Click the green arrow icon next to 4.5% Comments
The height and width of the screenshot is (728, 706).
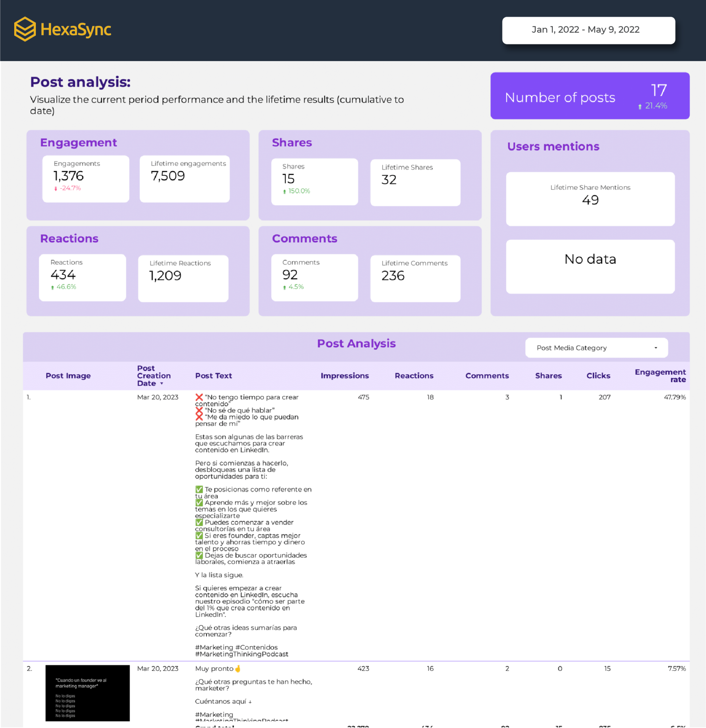284,287
